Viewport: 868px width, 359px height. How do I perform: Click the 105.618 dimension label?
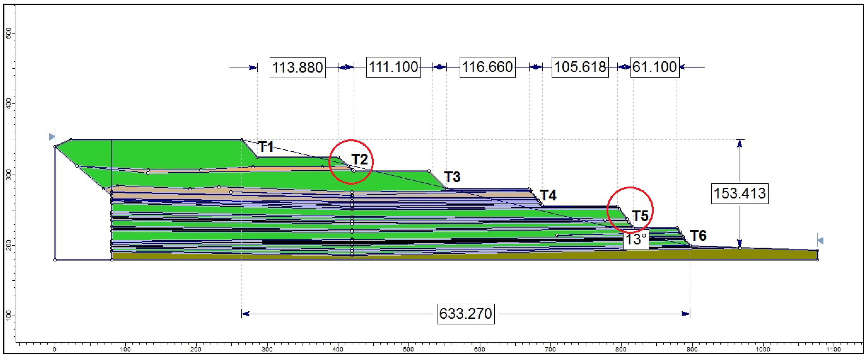[x=580, y=67]
